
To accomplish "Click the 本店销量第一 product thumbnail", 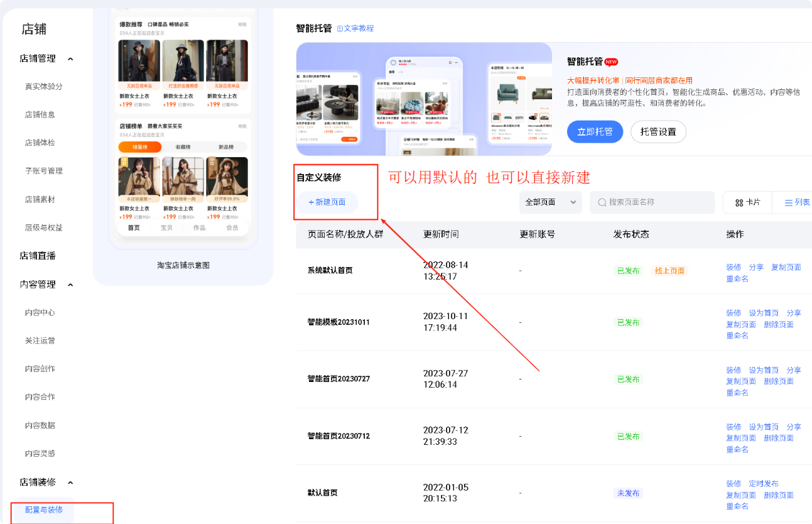I will [x=139, y=180].
